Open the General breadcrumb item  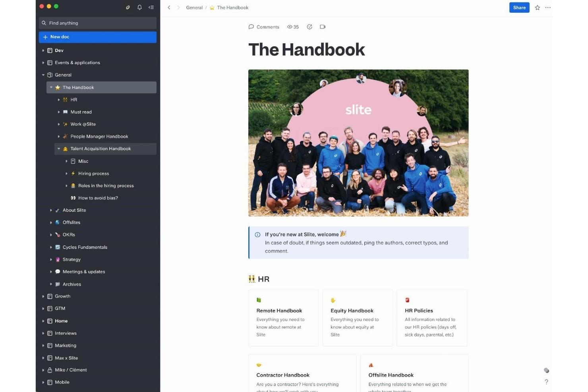[x=194, y=8]
